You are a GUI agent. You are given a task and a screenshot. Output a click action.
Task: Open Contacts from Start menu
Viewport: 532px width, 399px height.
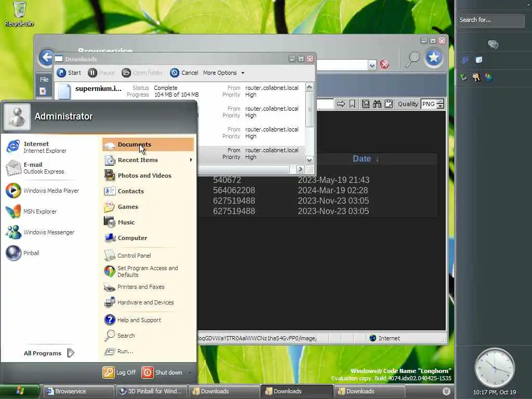click(x=148, y=191)
